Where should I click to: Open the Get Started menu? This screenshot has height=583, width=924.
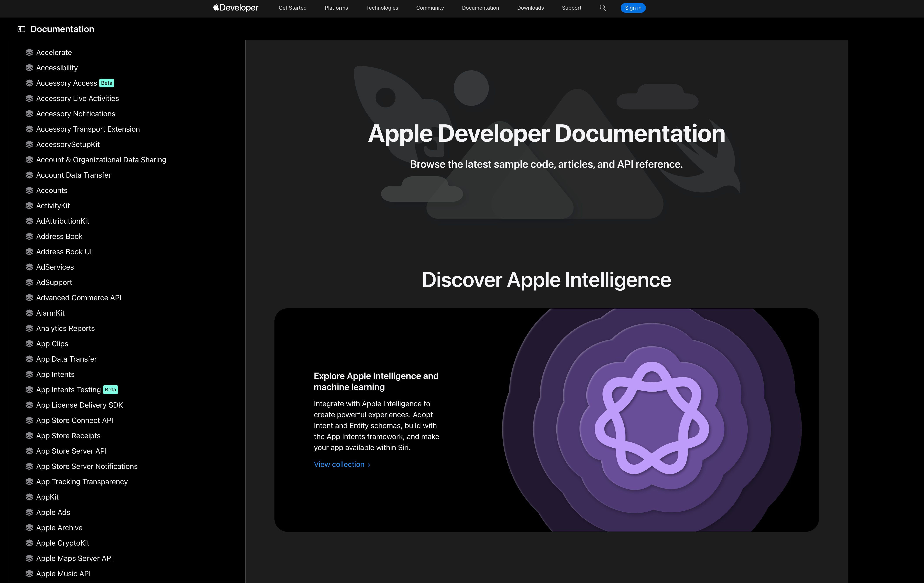tap(292, 8)
